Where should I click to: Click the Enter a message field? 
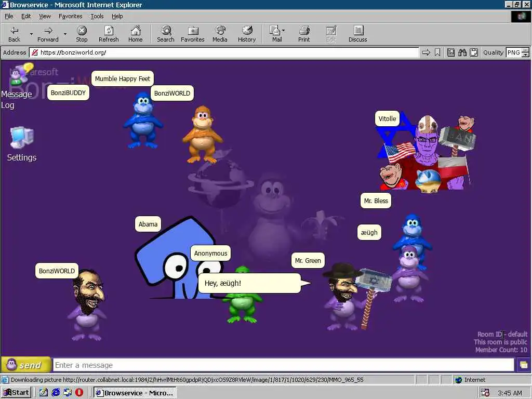[x=284, y=365]
